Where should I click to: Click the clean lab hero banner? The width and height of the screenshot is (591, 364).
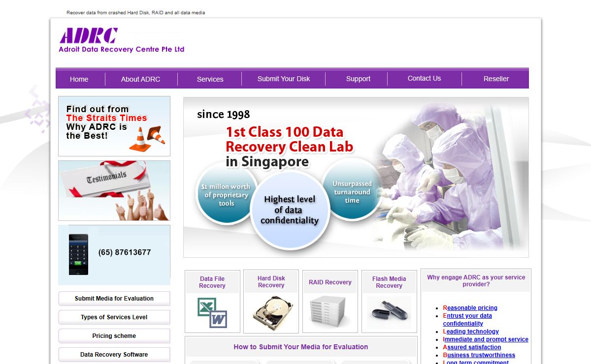click(356, 177)
